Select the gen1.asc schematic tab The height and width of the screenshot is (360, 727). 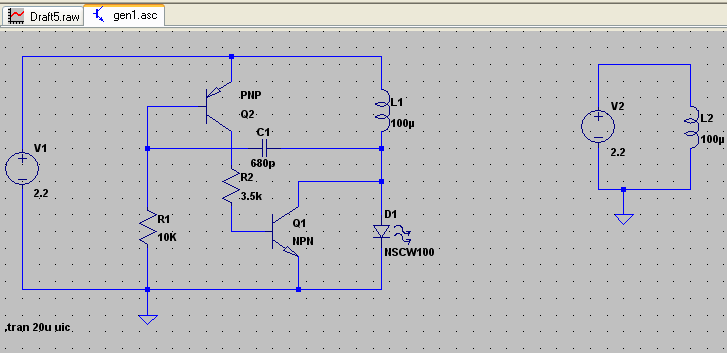(125, 15)
